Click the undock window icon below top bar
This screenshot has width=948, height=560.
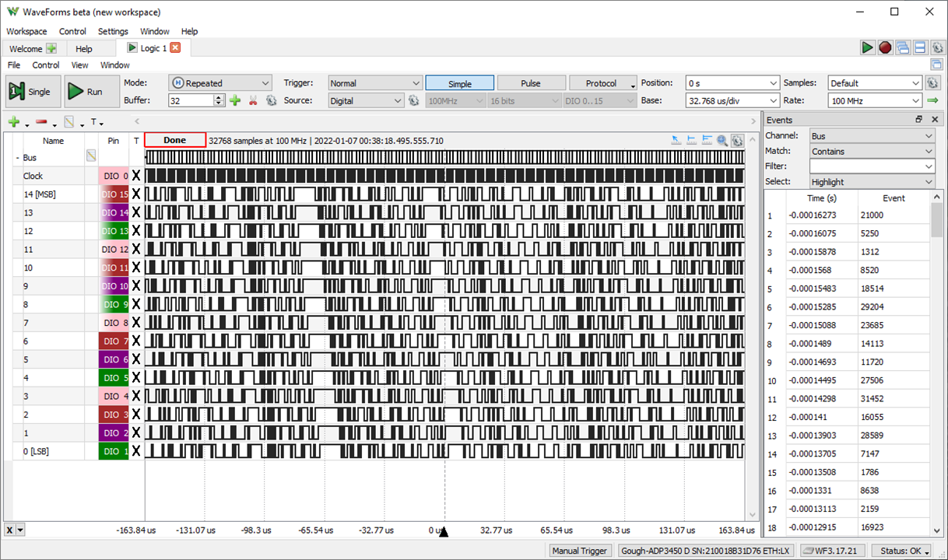coord(938,65)
